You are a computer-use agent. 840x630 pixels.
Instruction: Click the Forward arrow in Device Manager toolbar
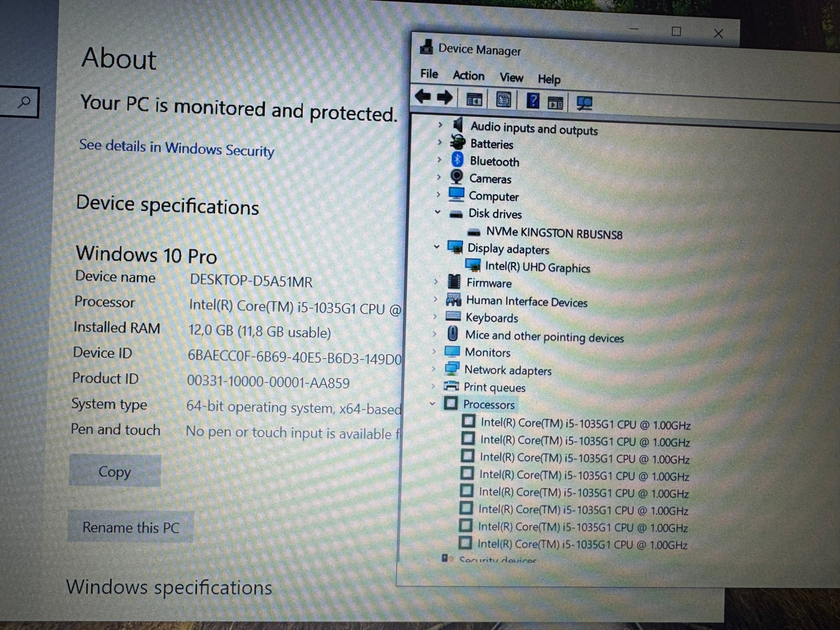[x=445, y=98]
